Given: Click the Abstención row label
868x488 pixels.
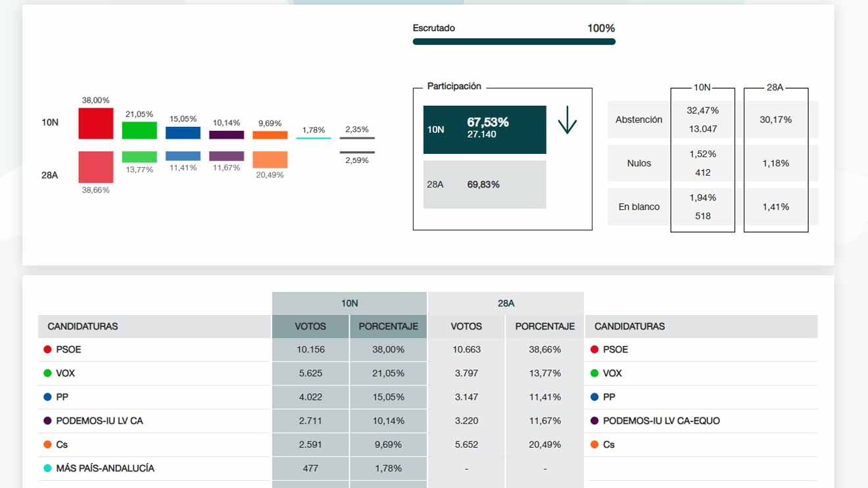Looking at the screenshot, I should click(639, 120).
